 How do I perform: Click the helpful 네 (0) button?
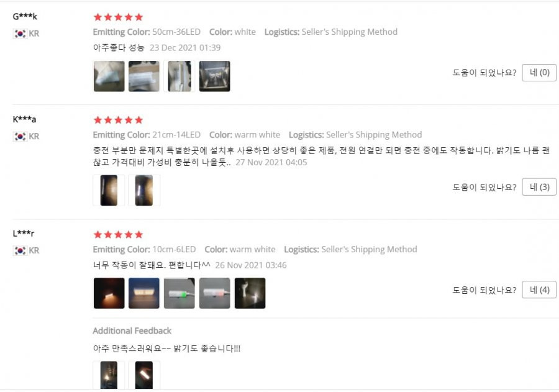[539, 73]
